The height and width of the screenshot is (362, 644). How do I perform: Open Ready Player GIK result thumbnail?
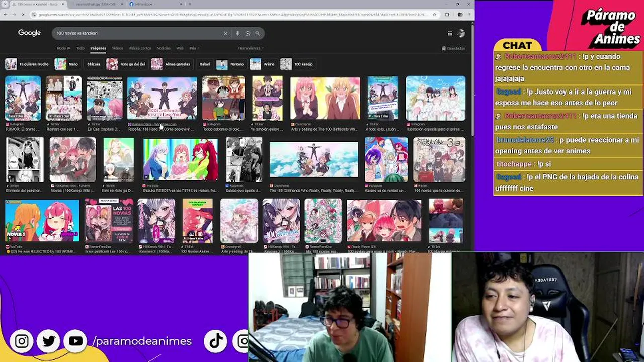[x=384, y=221]
